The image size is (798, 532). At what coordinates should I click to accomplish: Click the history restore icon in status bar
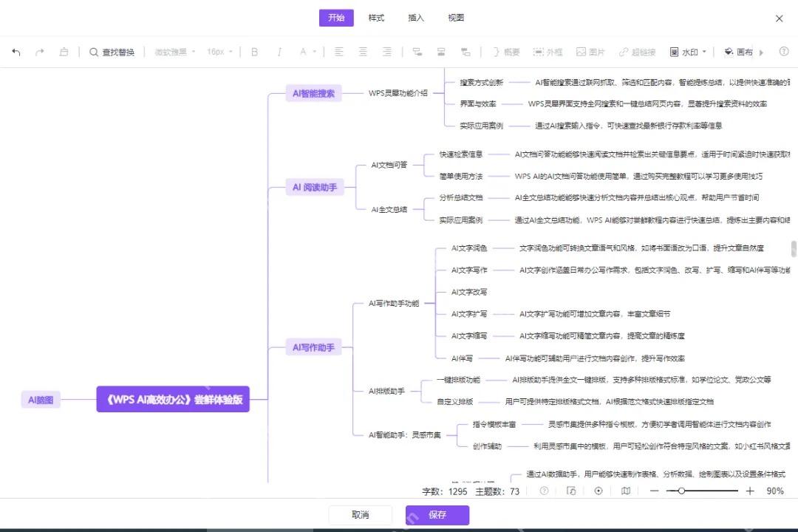click(571, 491)
